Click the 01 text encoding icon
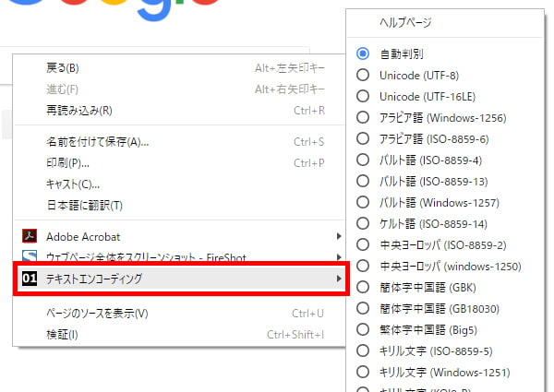 point(28,278)
